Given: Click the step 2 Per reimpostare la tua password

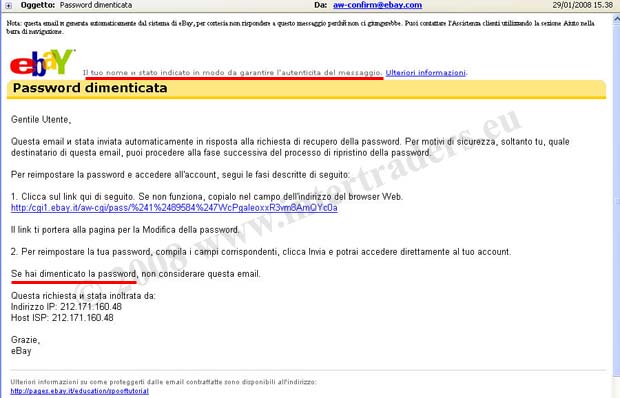Looking at the screenshot, I should [x=261, y=252].
